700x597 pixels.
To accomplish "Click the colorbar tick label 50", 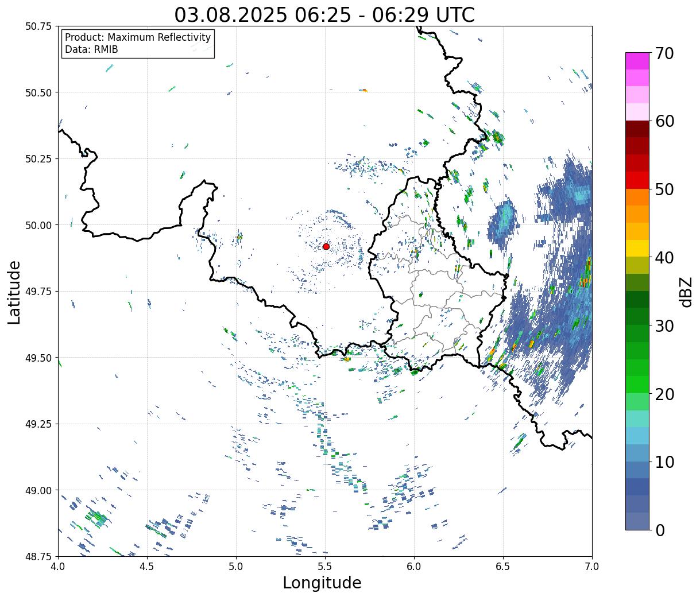I will click(x=664, y=189).
